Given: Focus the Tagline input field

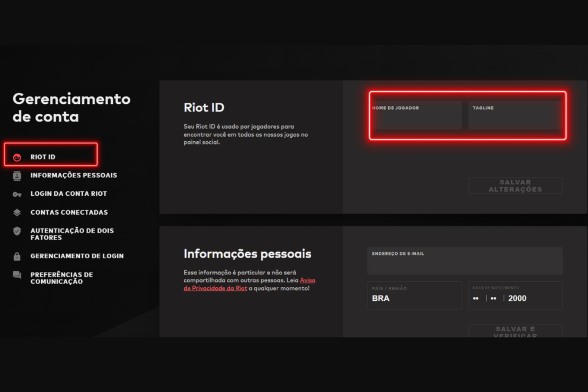Looking at the screenshot, I should click(x=516, y=115).
